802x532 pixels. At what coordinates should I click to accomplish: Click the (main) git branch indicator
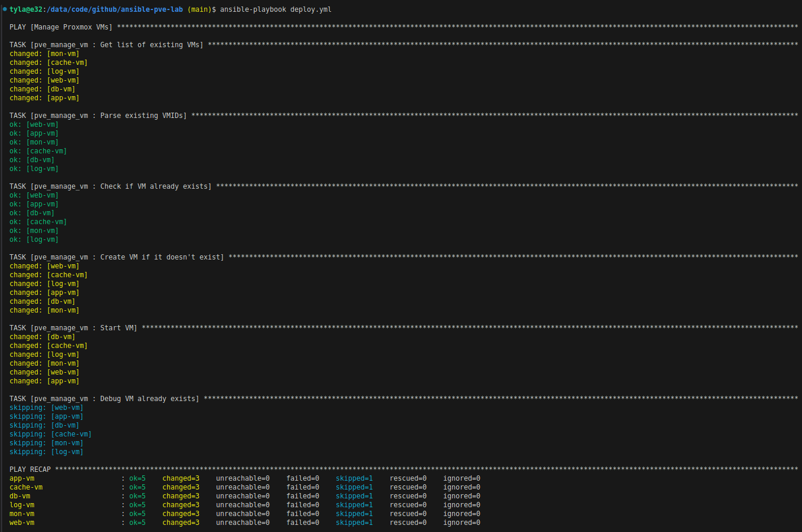point(199,9)
